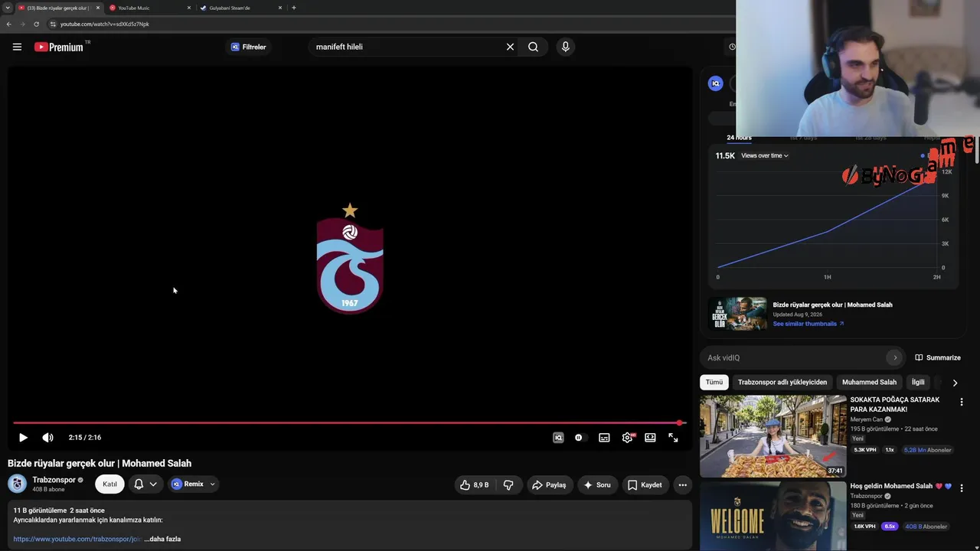The image size is (980, 551).
Task: Go to YouTube Premium home logo
Action: 59,47
